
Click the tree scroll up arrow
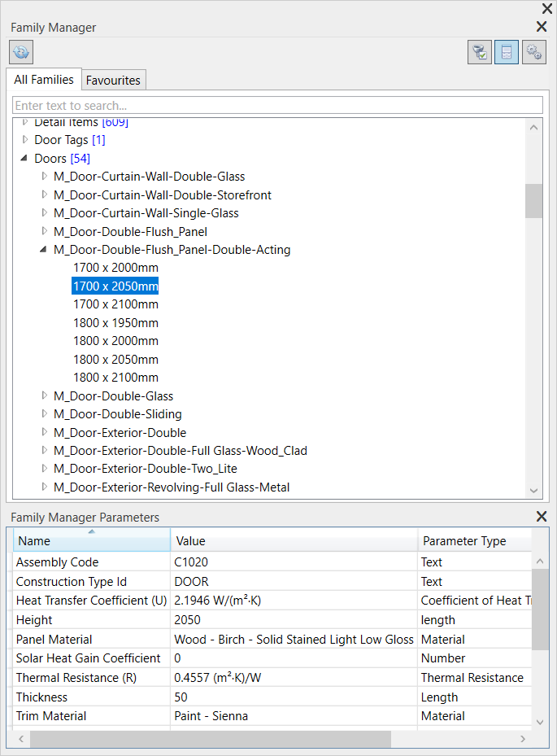click(533, 127)
